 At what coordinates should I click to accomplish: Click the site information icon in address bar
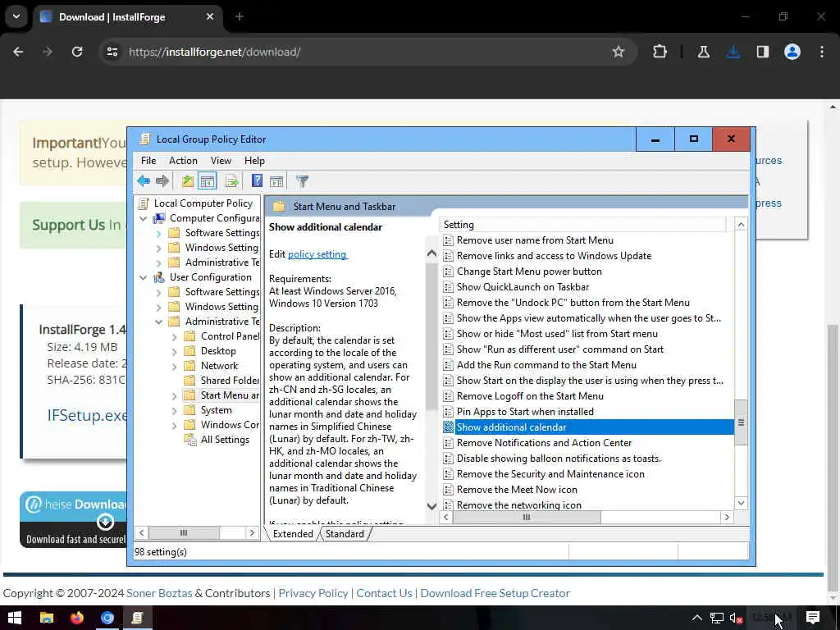(112, 52)
